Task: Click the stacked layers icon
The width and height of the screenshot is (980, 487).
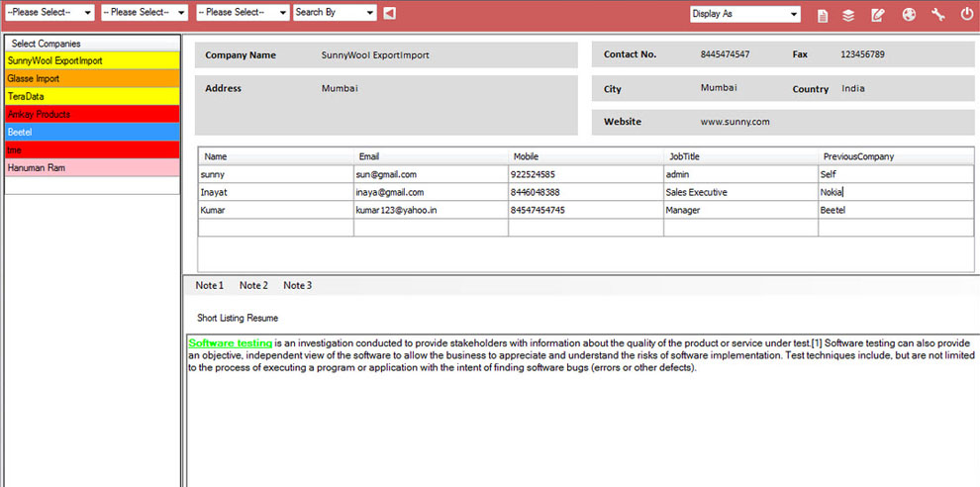Action: (848, 15)
